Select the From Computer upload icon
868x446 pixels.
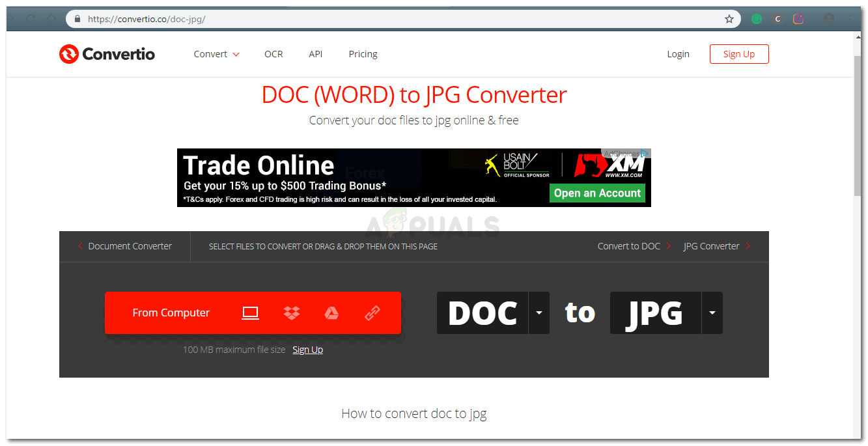[x=250, y=313]
